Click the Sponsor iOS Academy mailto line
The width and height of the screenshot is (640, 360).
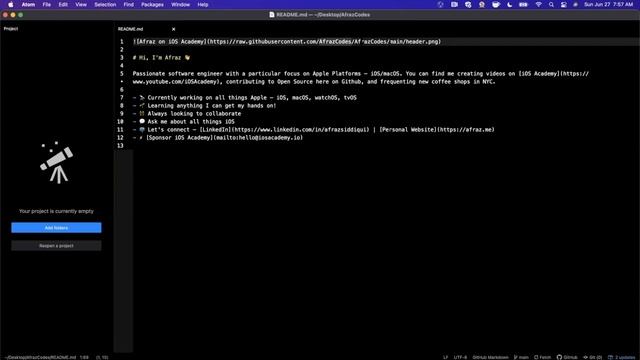pos(218,138)
